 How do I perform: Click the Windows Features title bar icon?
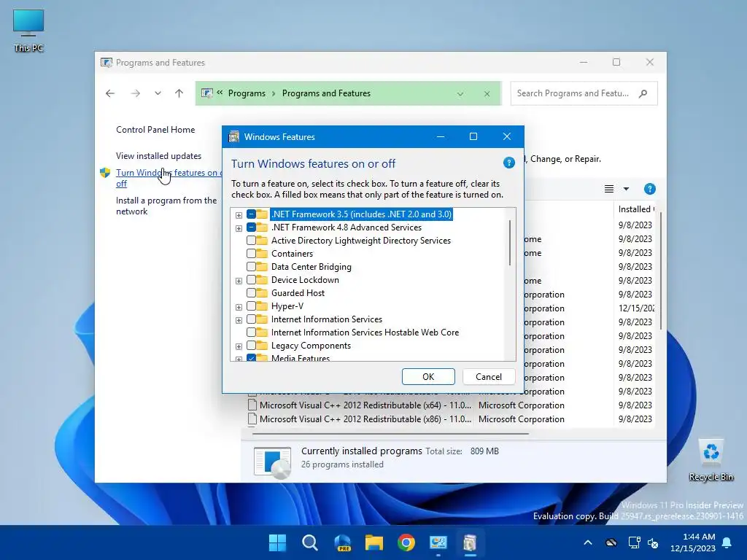(233, 136)
